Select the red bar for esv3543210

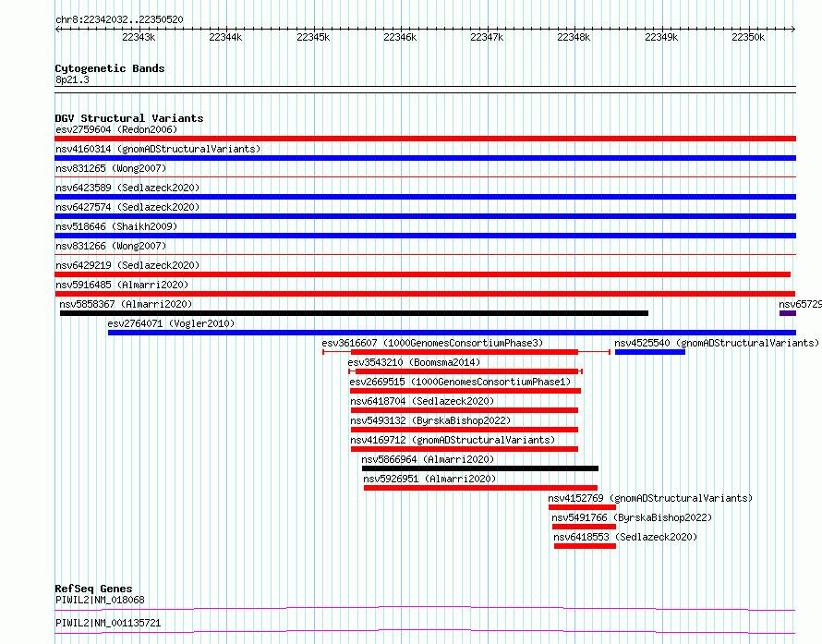click(x=466, y=371)
